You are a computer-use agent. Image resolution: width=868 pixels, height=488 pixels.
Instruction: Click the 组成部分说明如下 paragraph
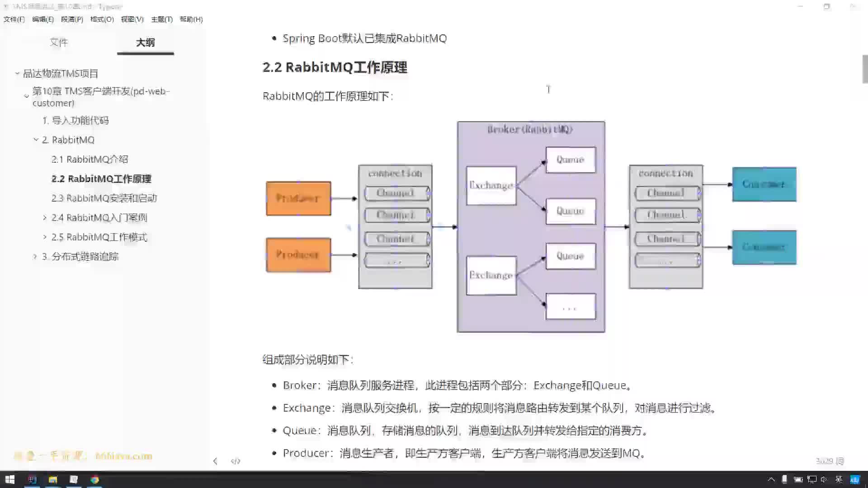click(308, 360)
